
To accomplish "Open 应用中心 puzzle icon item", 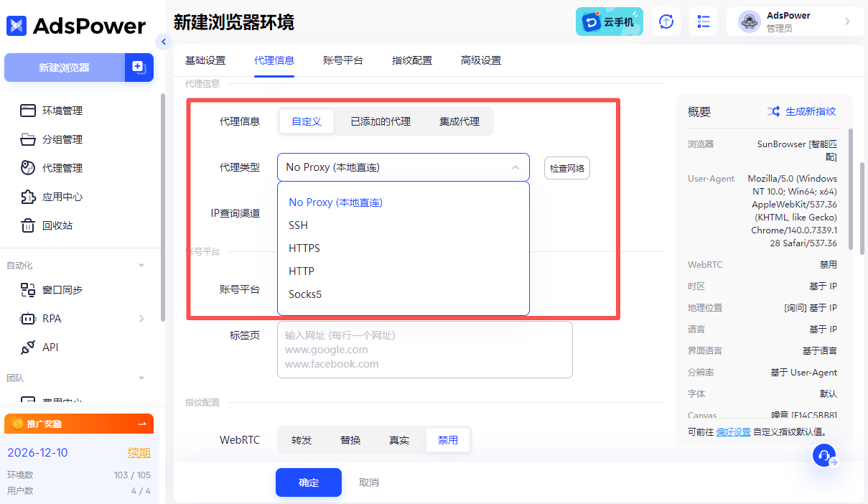I will click(x=62, y=197).
